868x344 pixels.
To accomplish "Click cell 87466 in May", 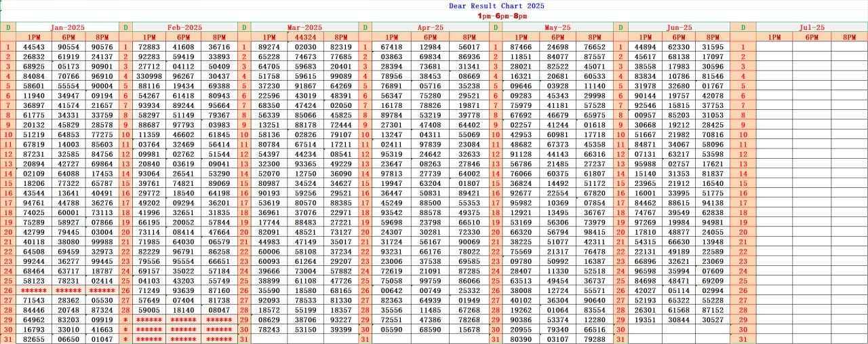I will coord(521,47).
